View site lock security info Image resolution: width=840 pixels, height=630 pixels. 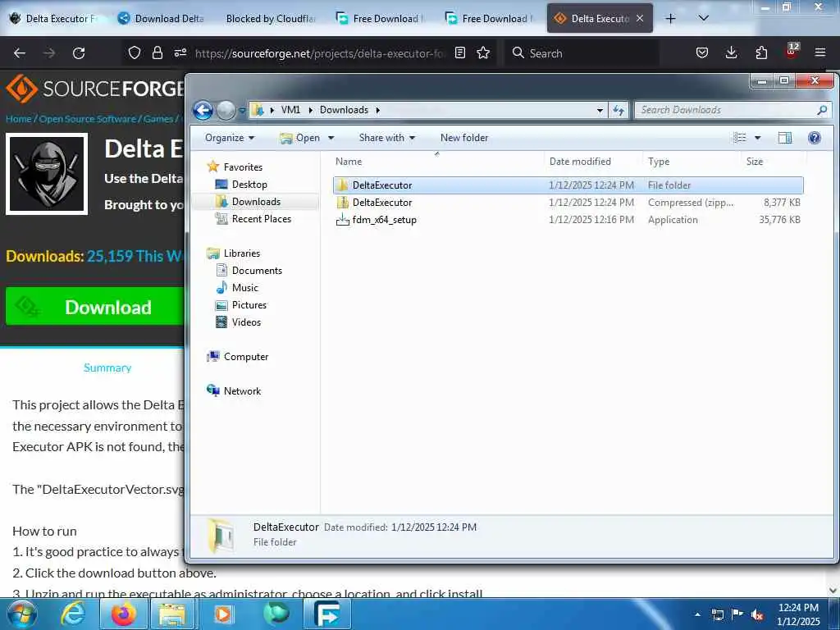pos(157,52)
